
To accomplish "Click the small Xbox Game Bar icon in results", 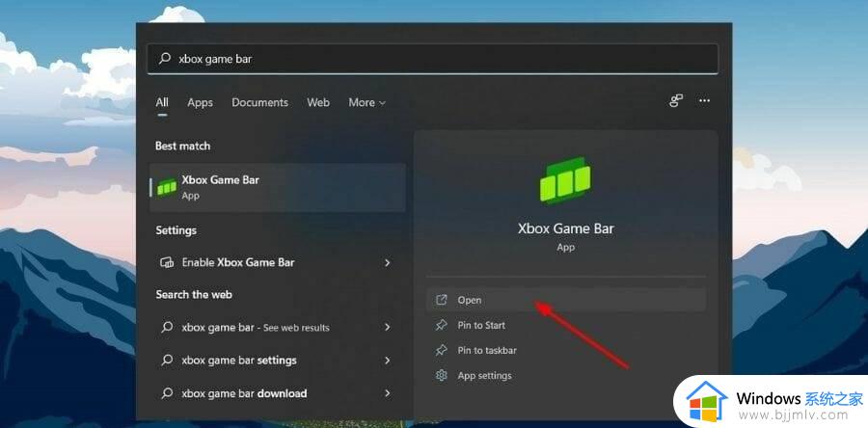I will pyautogui.click(x=167, y=187).
